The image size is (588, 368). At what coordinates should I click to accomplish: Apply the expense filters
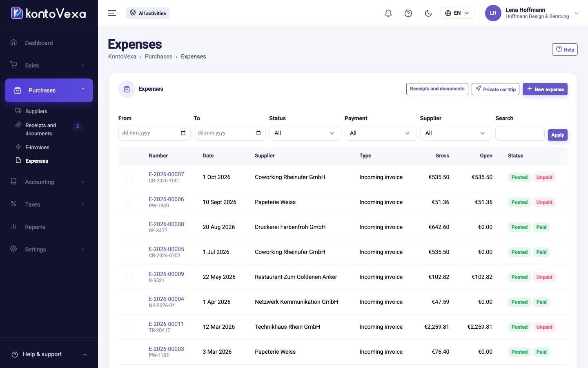558,135
